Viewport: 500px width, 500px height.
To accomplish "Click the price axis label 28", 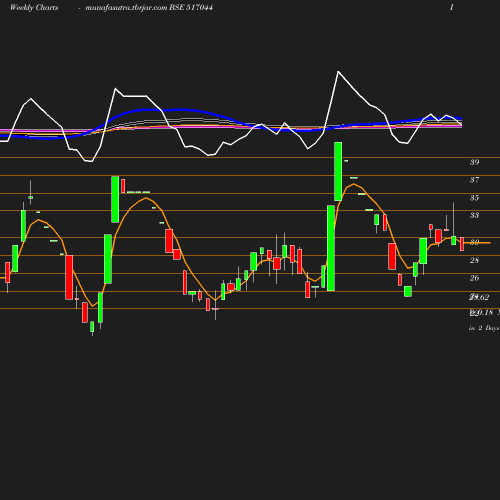I will coord(474,260).
